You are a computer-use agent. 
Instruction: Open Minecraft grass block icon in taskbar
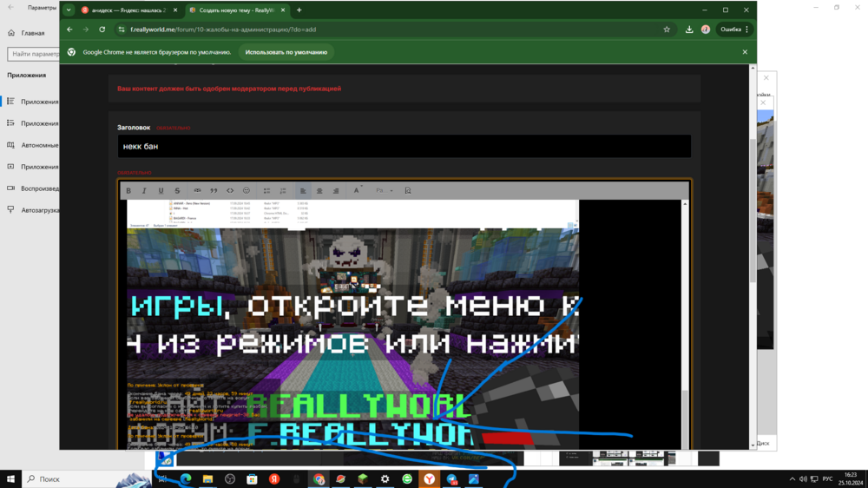click(x=363, y=479)
